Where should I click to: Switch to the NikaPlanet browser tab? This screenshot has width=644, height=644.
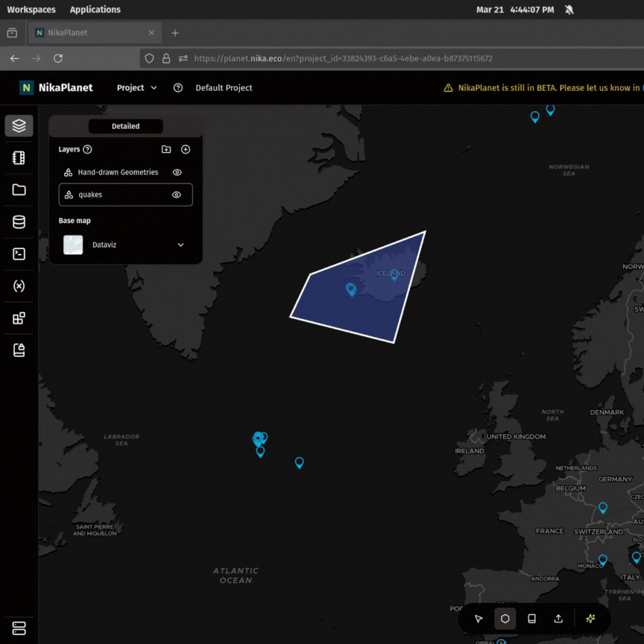pos(95,33)
